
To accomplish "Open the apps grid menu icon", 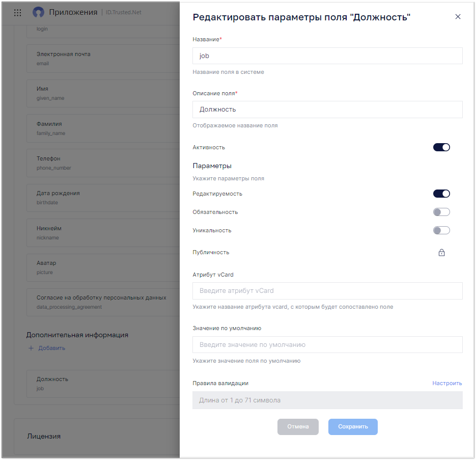I will [18, 12].
